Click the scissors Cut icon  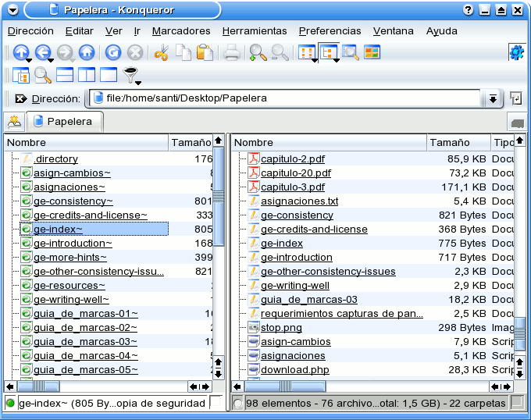[161, 53]
